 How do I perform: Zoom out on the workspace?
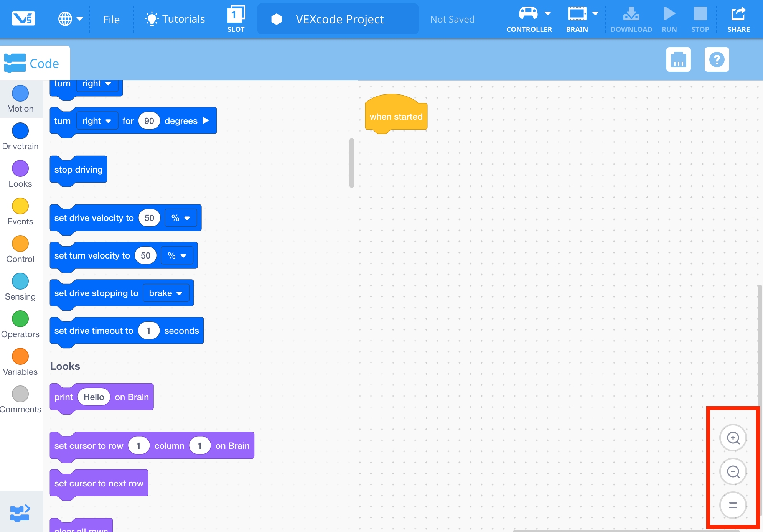(733, 472)
